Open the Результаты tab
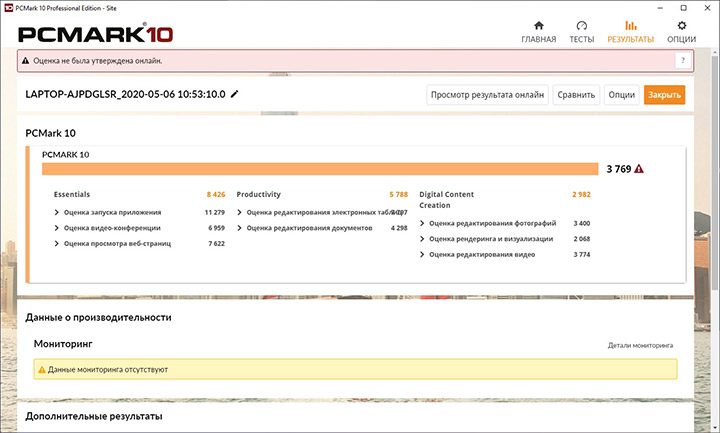Viewport: 720px width, 433px height. click(x=630, y=32)
